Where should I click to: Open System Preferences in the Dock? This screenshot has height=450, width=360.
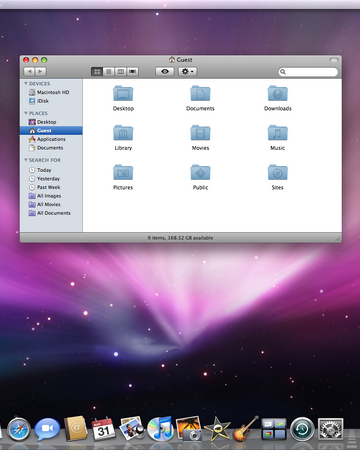click(x=330, y=429)
